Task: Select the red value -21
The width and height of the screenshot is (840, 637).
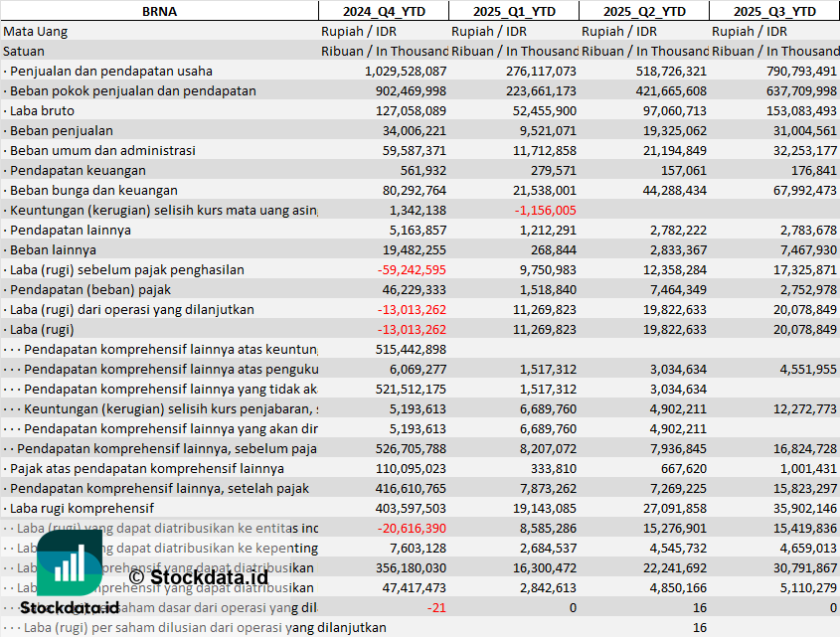Action: point(436,607)
